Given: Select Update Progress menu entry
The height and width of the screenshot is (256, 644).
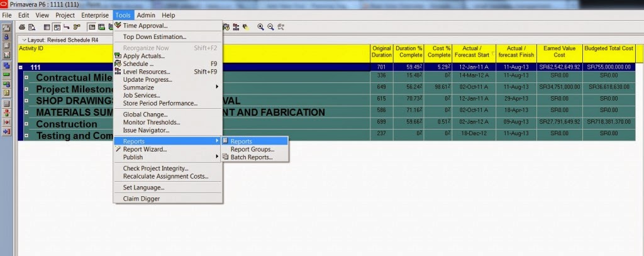Looking at the screenshot, I should pos(169,80).
